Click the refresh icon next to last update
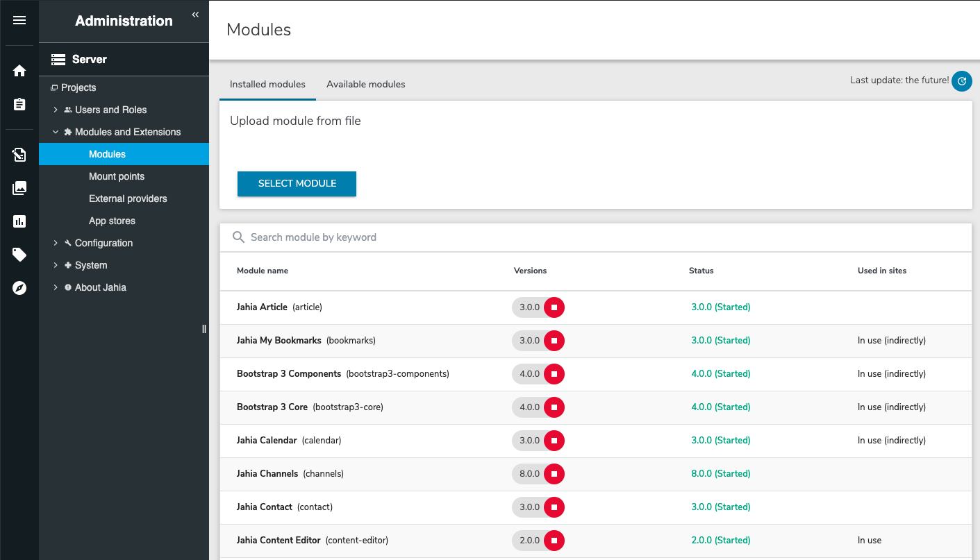 961,81
